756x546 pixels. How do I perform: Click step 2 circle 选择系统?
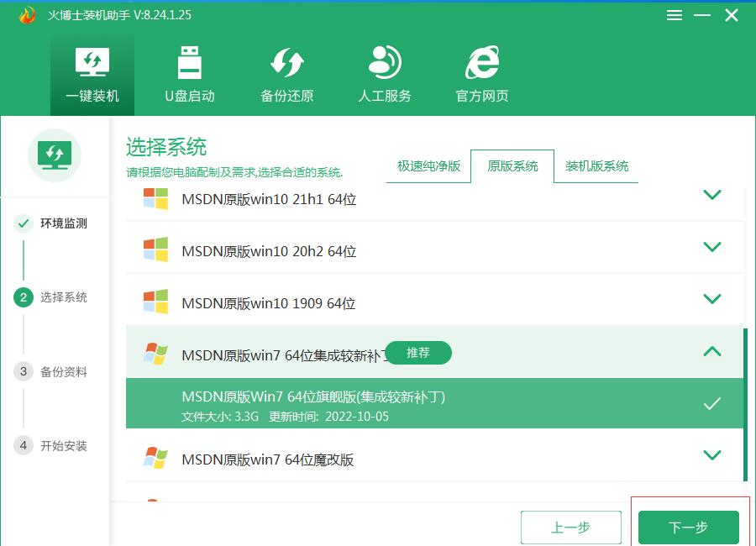[x=24, y=297]
